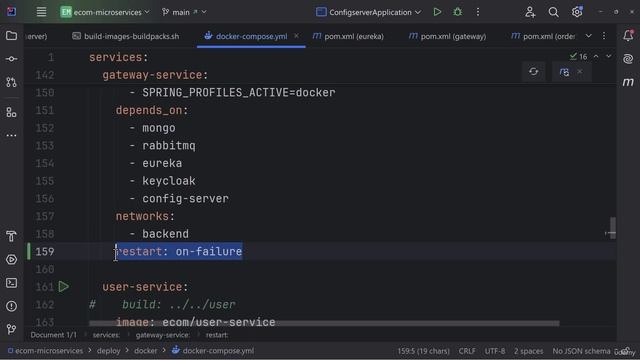Switch to pom.xml (order) tab
This screenshot has width=640, height=360.
[x=543, y=36]
